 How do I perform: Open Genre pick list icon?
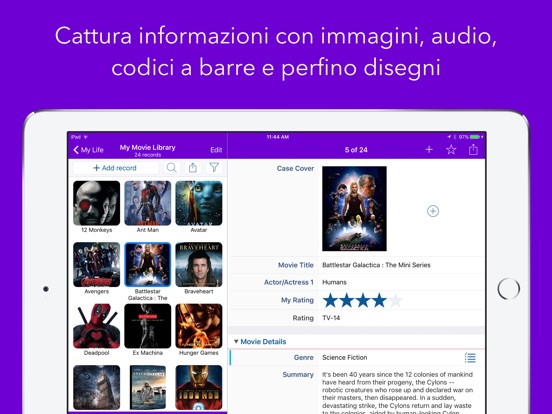click(x=470, y=358)
